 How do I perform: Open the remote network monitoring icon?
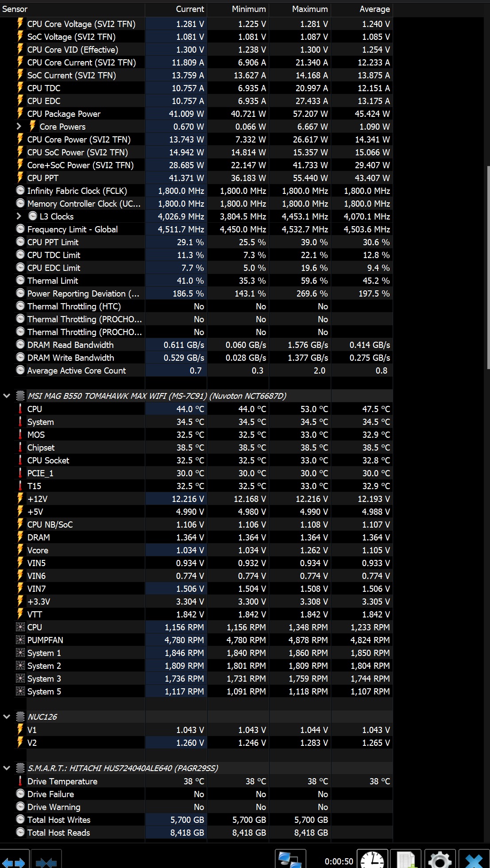point(290,860)
